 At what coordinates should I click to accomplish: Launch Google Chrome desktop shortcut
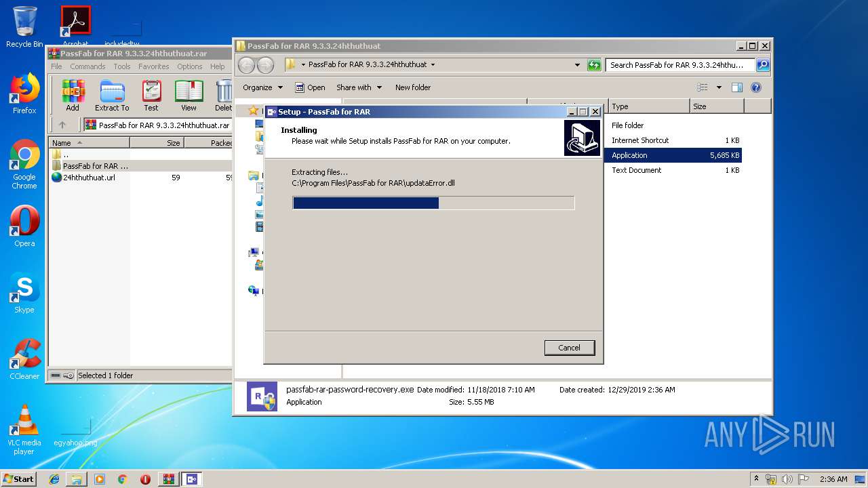(24, 164)
